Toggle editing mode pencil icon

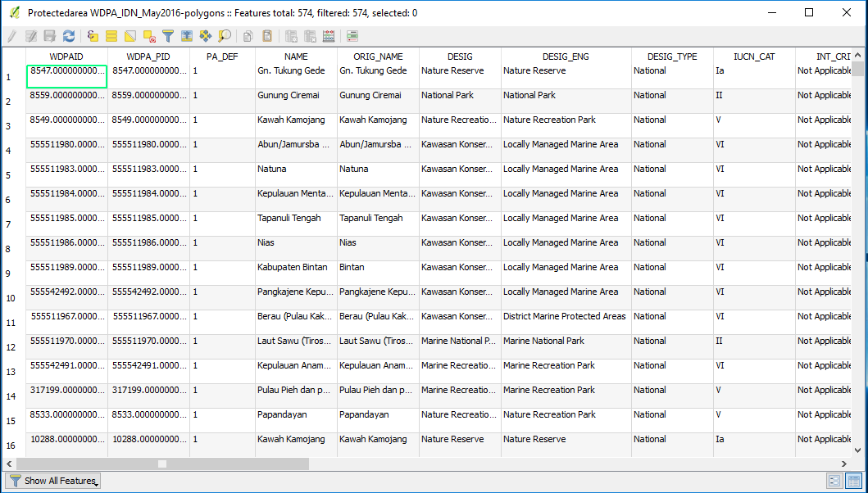[11, 37]
